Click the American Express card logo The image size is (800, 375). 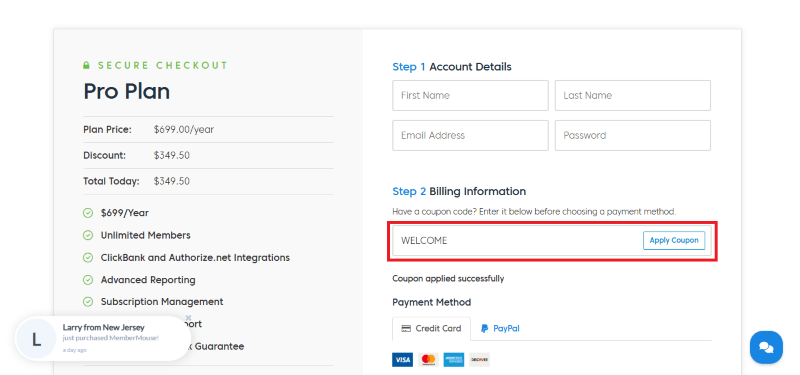point(454,360)
